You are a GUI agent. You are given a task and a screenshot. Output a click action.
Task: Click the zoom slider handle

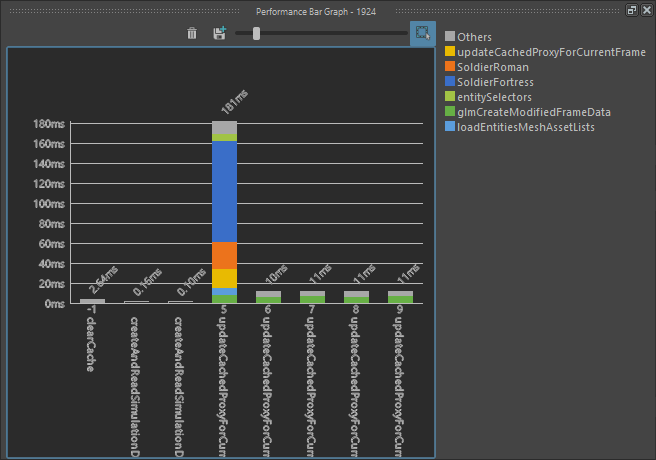256,33
